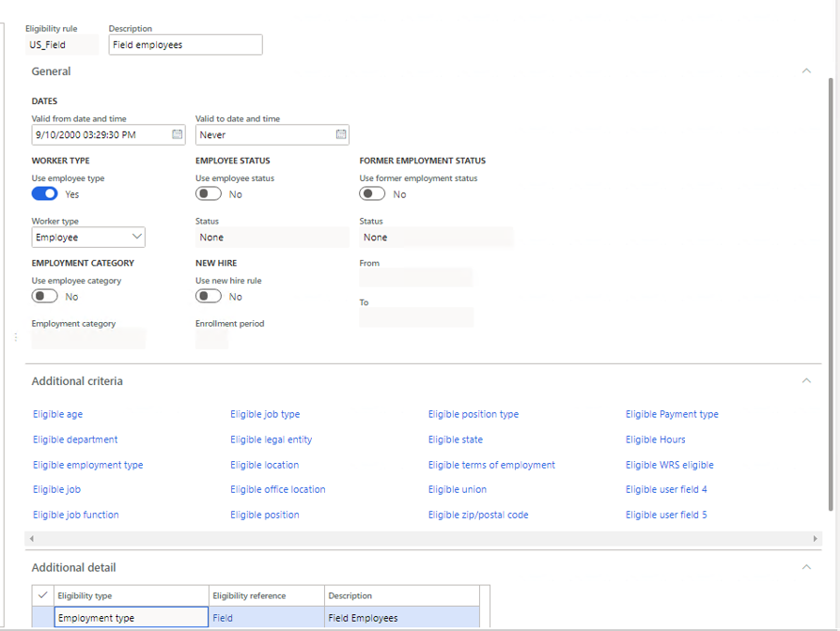The width and height of the screenshot is (840, 631).
Task: Edit the Description field Field employees
Action: click(185, 44)
